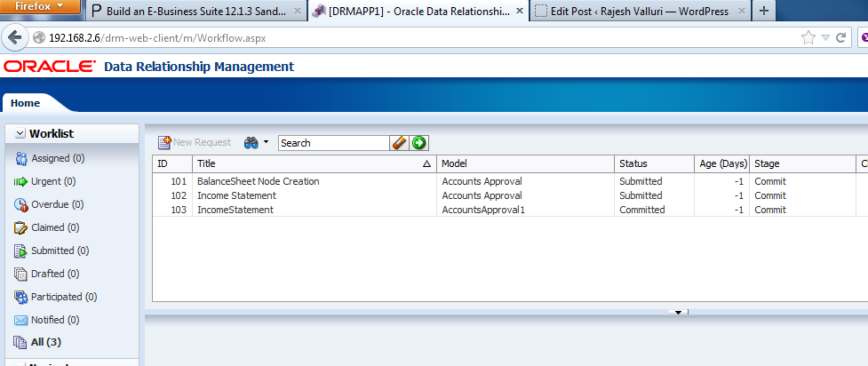Click the Submitted document arrow icon

pos(21,251)
